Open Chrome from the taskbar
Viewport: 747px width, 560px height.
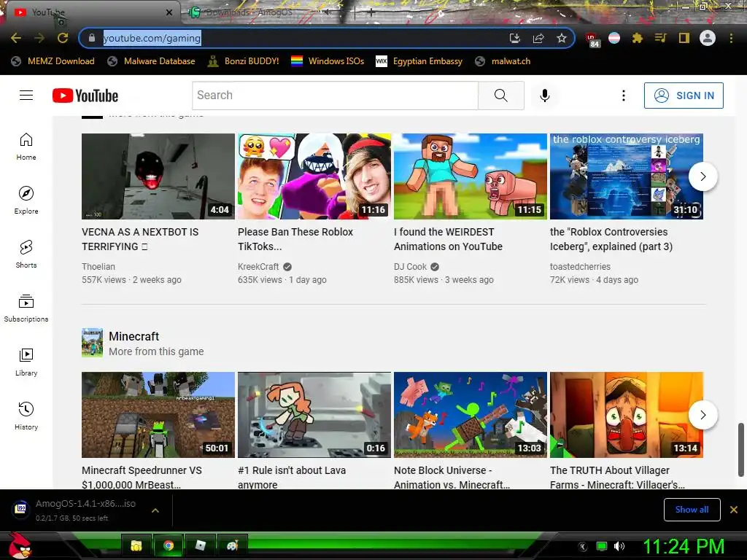click(x=169, y=545)
